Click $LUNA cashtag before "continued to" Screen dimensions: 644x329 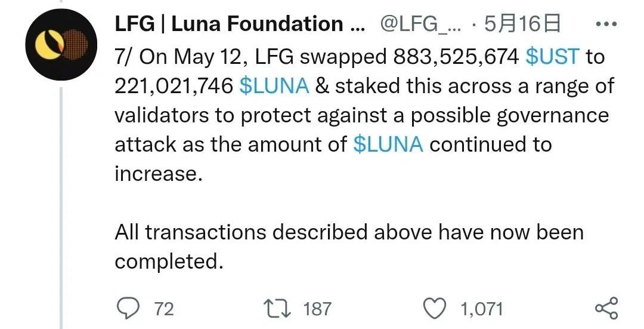coord(388,144)
